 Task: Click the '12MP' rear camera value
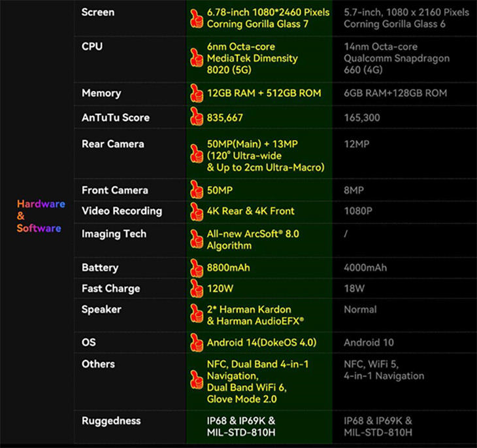(x=357, y=144)
